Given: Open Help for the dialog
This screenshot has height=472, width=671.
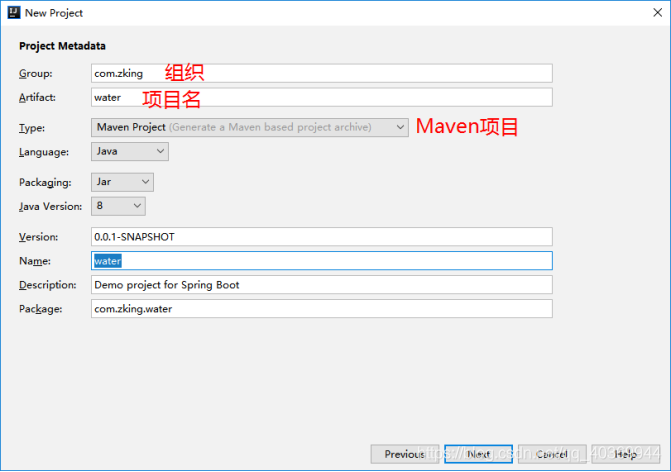Looking at the screenshot, I should point(626,454).
